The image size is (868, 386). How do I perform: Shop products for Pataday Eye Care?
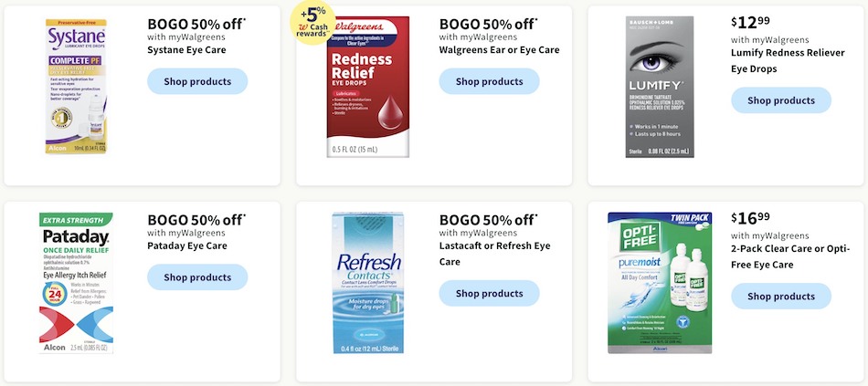pos(197,277)
